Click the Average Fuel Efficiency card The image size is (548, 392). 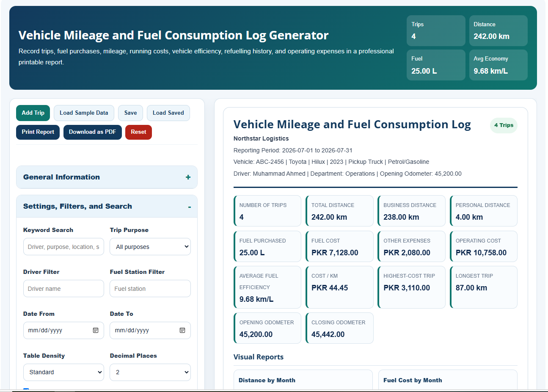[x=267, y=287]
